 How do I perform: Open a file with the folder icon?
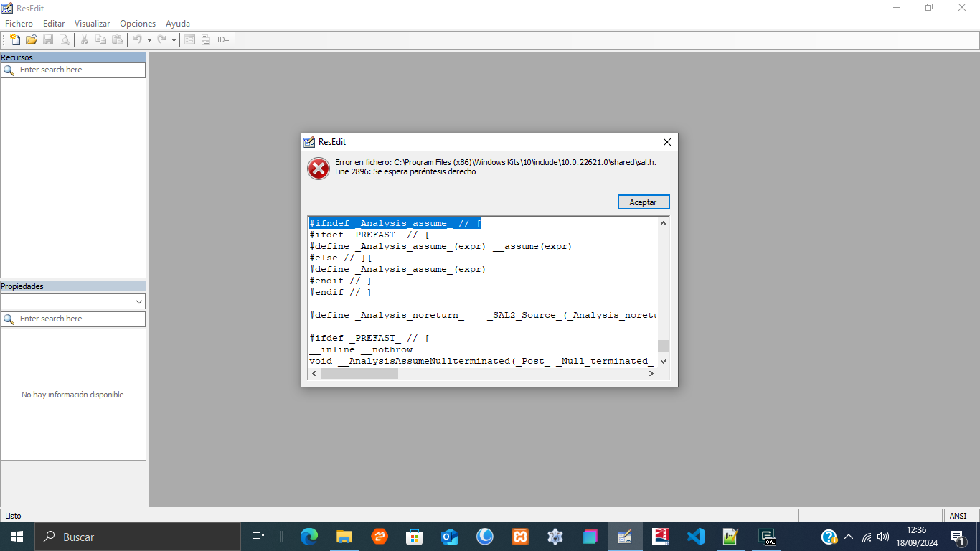point(32,40)
